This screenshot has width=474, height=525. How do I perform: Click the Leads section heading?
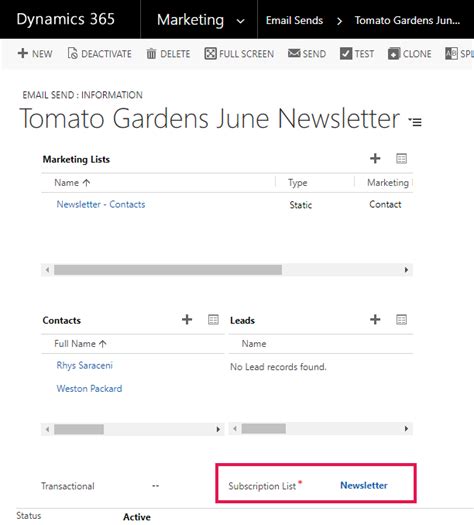(x=242, y=320)
